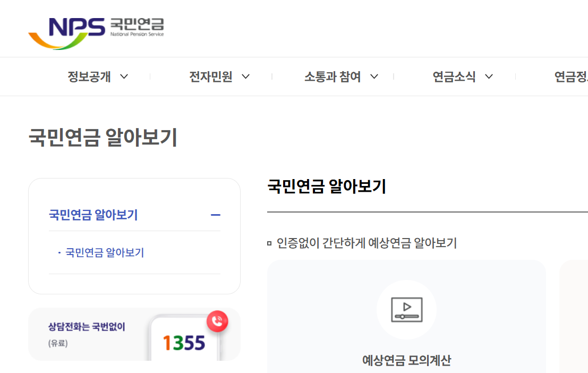Image resolution: width=588 pixels, height=373 pixels.
Task: Select sidebar heading 국민연금 알아보기
Action: pos(93,215)
